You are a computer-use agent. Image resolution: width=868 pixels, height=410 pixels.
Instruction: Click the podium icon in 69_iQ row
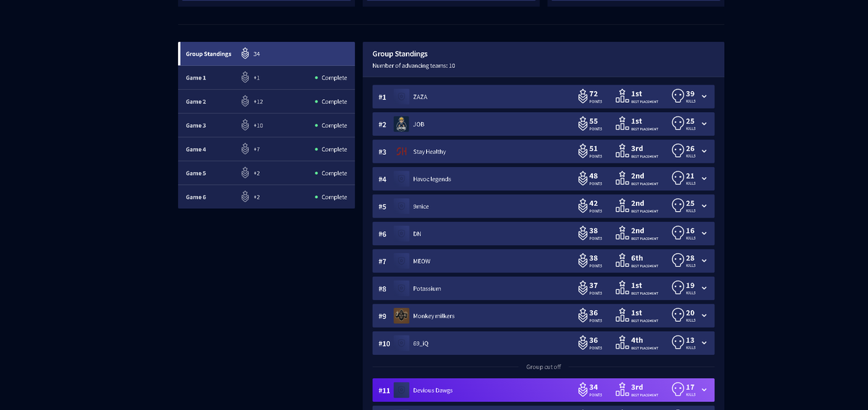pos(622,343)
